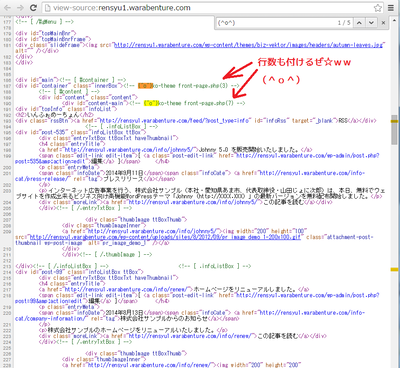
Task: Focus the find-in-page search field
Action: pos(275,23)
